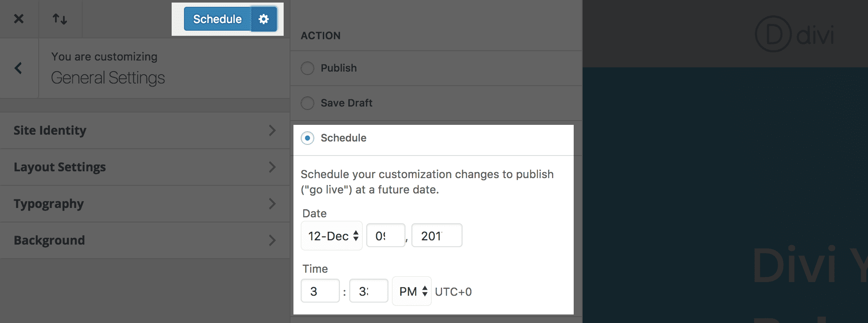Click the hour field showing 3
Viewport: 868px width, 323px height.
320,290
